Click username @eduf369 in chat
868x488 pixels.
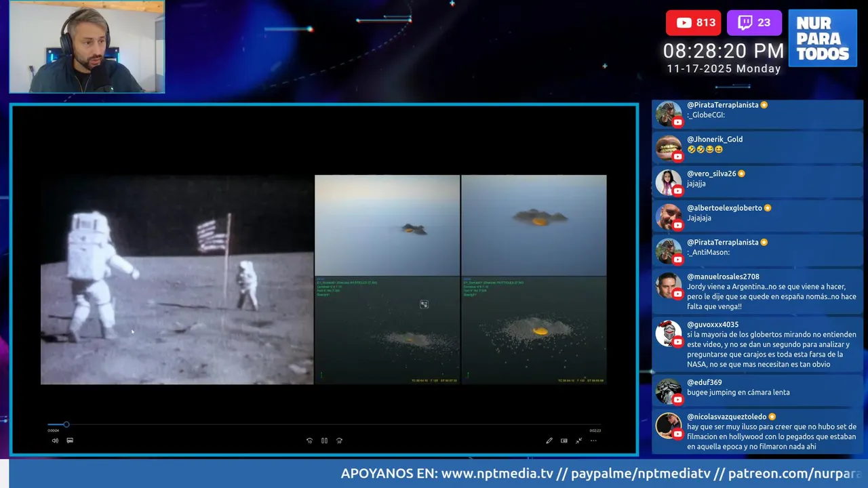pyautogui.click(x=705, y=382)
